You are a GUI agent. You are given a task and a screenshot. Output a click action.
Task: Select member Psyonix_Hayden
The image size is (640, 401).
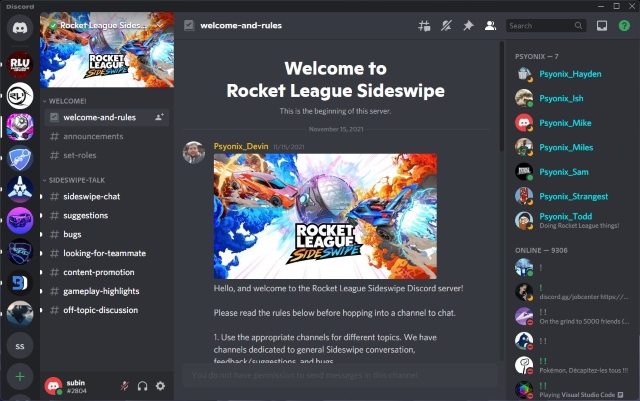tap(571, 74)
